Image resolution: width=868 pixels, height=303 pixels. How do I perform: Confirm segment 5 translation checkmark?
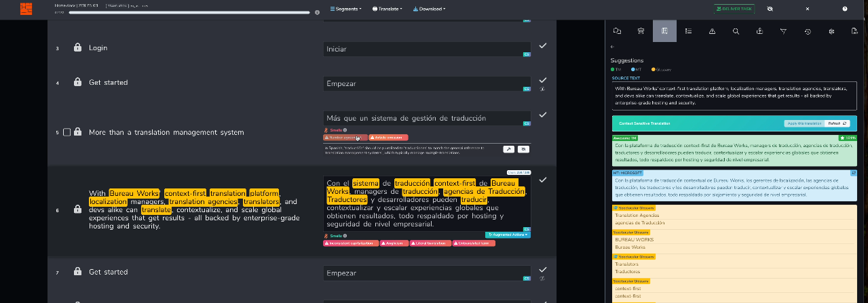[x=543, y=115]
